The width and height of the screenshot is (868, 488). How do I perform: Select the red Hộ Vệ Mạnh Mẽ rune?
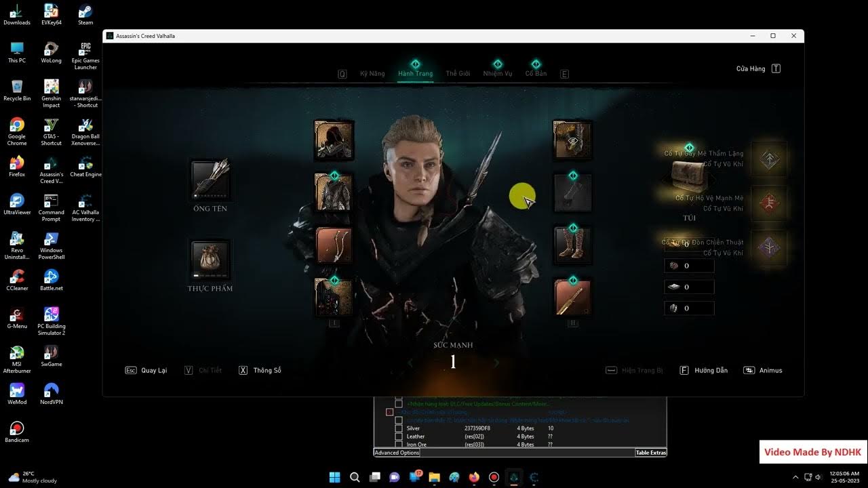pos(769,203)
